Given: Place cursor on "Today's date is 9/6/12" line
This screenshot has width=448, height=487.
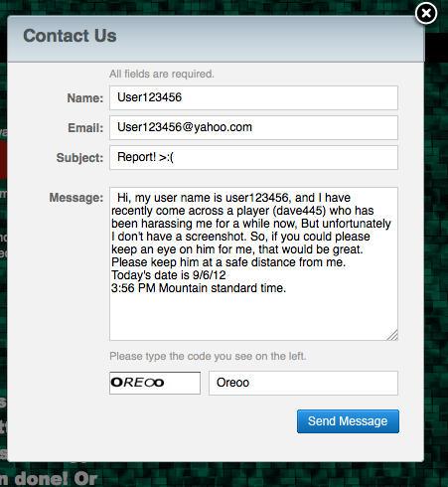Looking at the screenshot, I should click(169, 275).
